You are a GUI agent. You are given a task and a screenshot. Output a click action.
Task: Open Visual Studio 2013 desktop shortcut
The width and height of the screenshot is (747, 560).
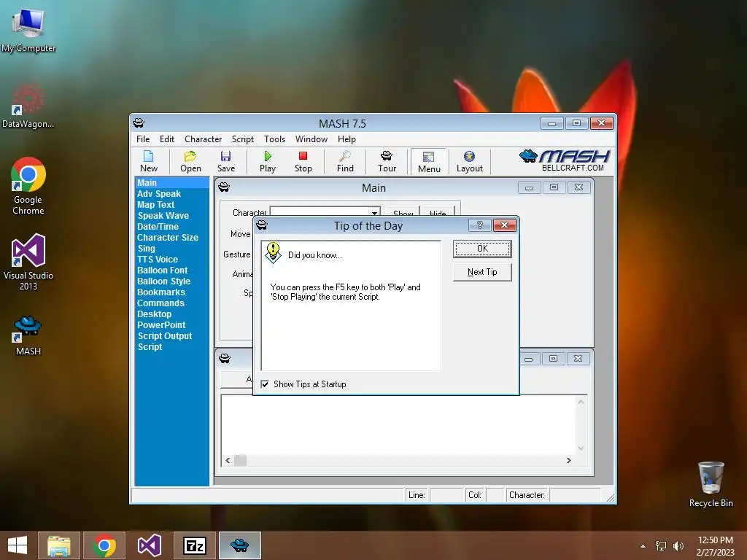[28, 262]
